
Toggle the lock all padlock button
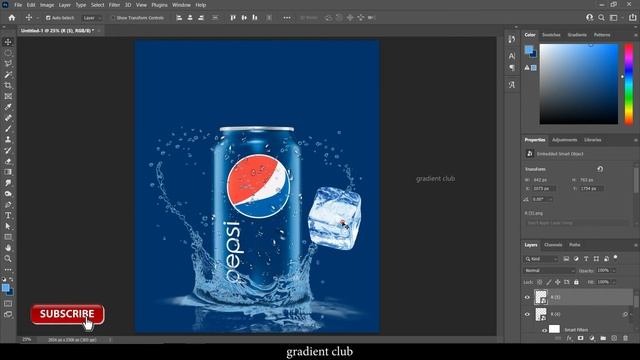tap(576, 282)
